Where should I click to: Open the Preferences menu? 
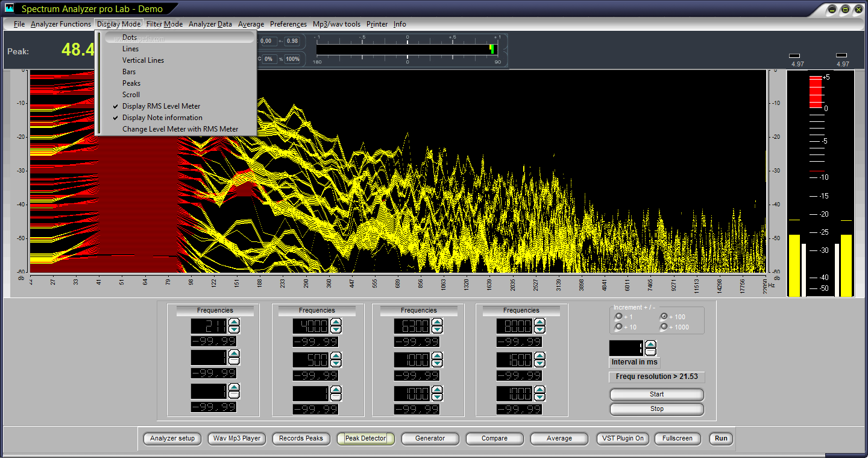288,24
